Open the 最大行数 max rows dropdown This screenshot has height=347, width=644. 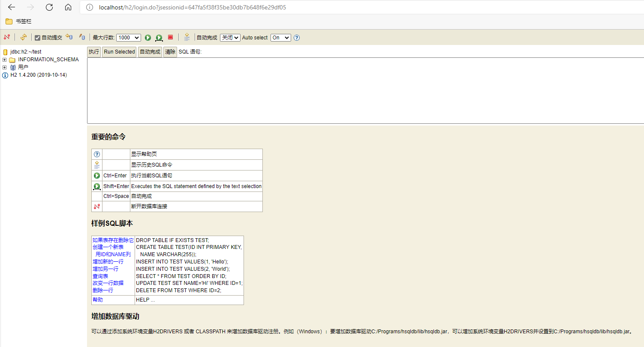coord(128,37)
